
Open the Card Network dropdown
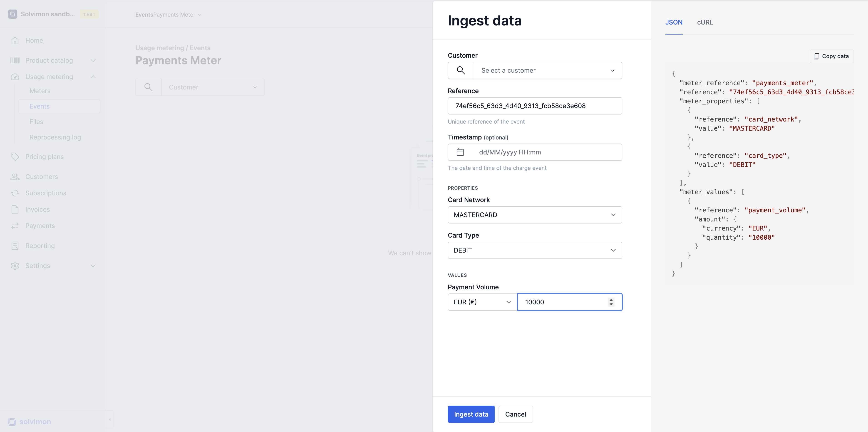pyautogui.click(x=535, y=215)
